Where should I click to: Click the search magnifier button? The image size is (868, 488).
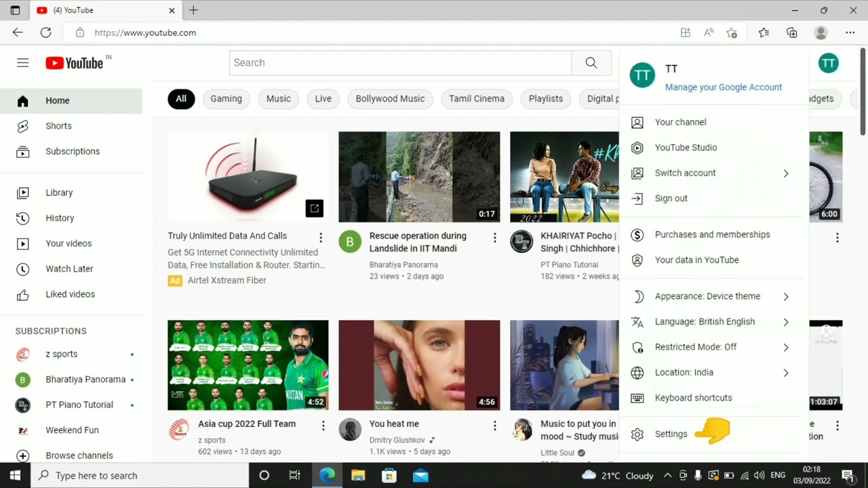[x=591, y=63]
